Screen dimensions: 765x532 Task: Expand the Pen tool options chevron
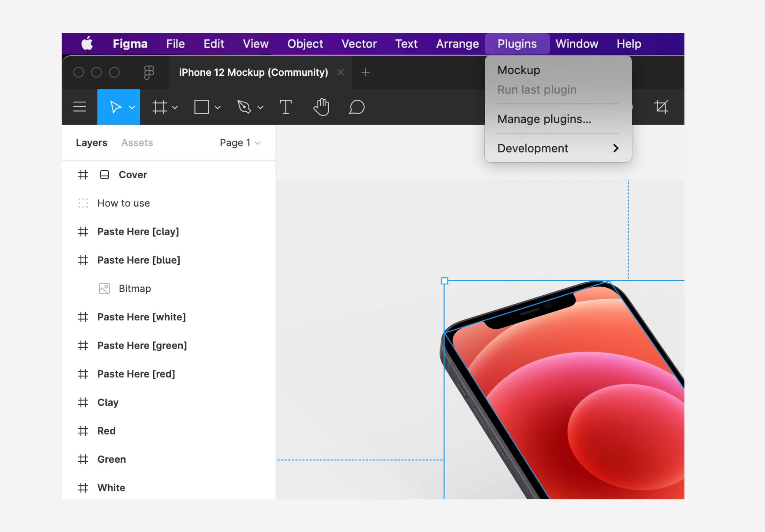(260, 108)
